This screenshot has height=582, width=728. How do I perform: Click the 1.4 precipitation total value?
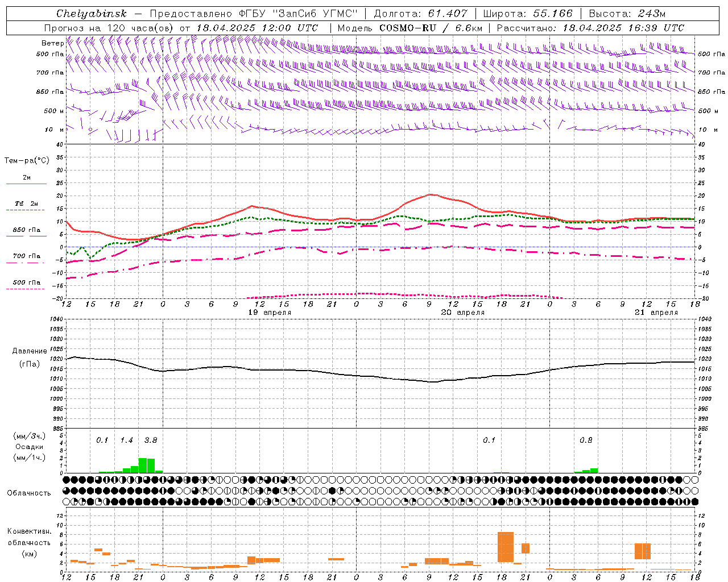(x=126, y=440)
